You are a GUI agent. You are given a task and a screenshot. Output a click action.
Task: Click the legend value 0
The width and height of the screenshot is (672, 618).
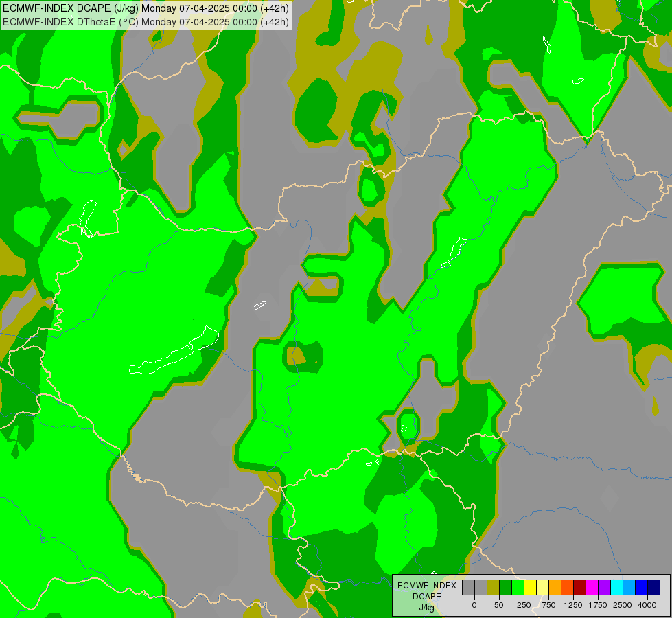(x=474, y=605)
